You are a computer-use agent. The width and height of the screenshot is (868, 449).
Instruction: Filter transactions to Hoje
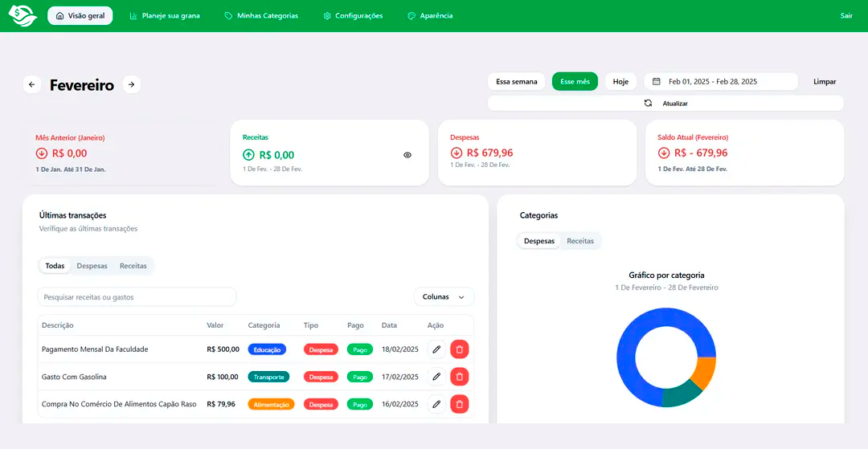(620, 81)
